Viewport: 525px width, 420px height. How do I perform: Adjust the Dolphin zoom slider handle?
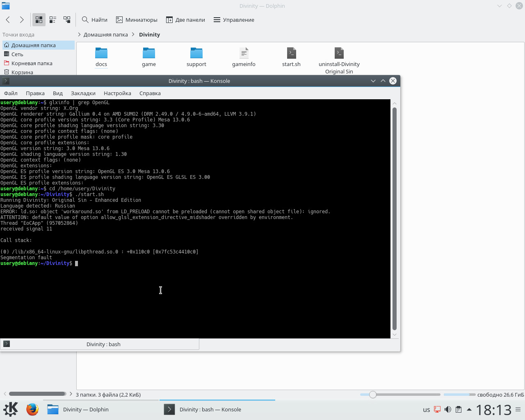(x=373, y=395)
